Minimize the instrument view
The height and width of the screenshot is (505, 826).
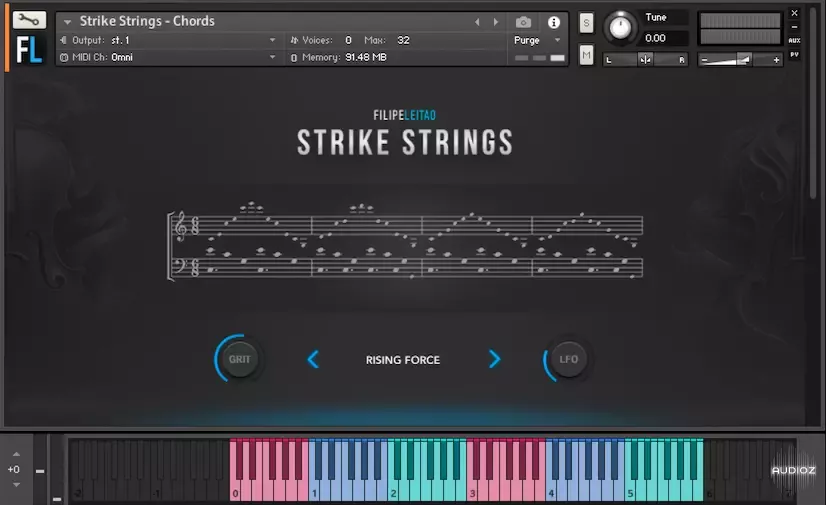[794, 27]
